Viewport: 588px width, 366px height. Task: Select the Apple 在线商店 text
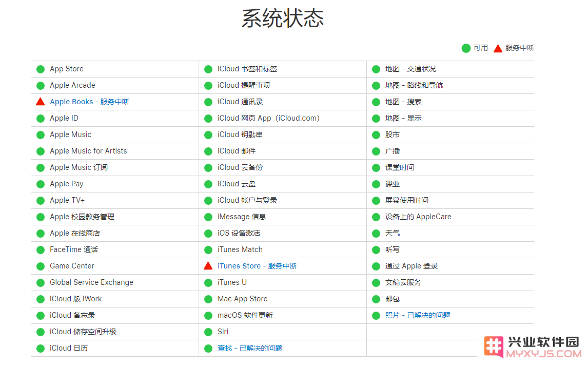[x=75, y=233]
